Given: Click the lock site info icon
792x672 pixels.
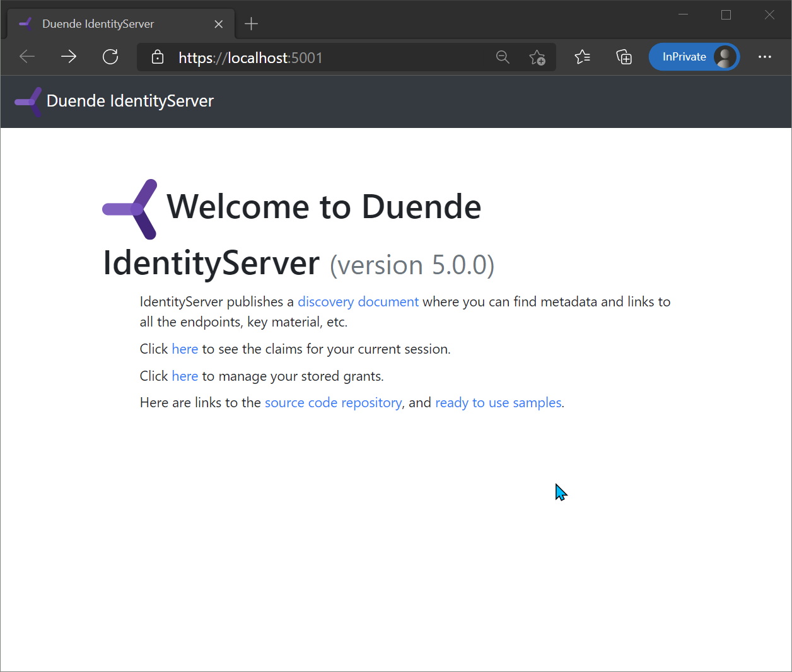Looking at the screenshot, I should point(158,57).
